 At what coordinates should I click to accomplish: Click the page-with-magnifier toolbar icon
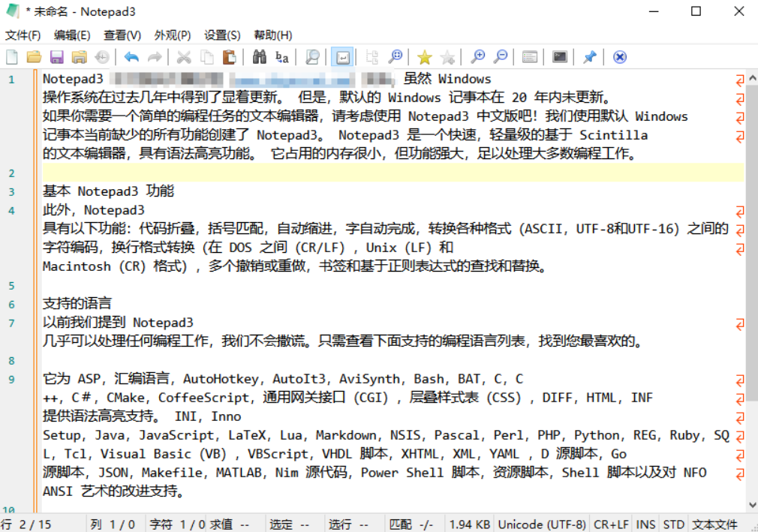click(x=312, y=57)
